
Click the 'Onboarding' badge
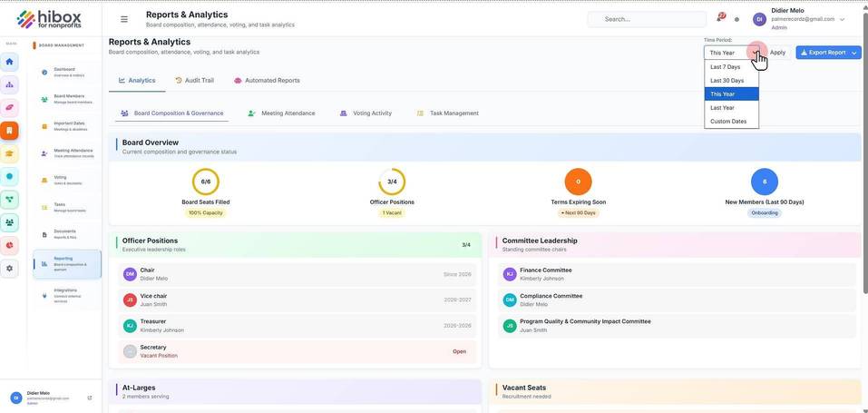[x=765, y=213]
